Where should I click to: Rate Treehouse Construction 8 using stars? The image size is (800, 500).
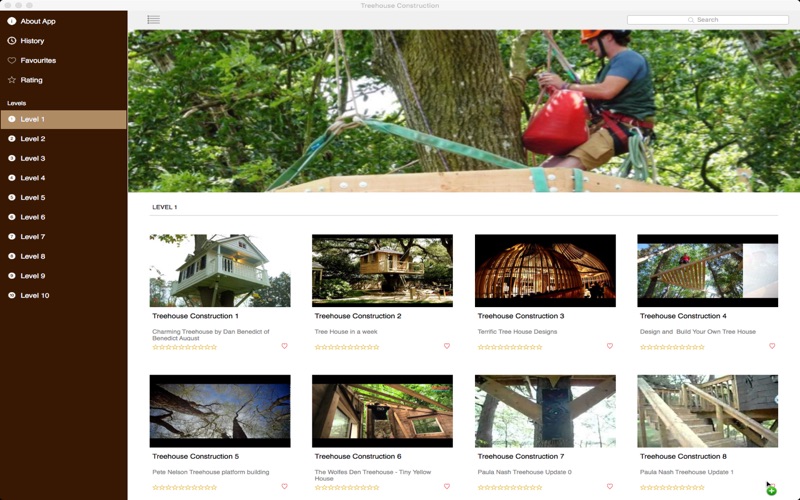[x=672, y=488]
